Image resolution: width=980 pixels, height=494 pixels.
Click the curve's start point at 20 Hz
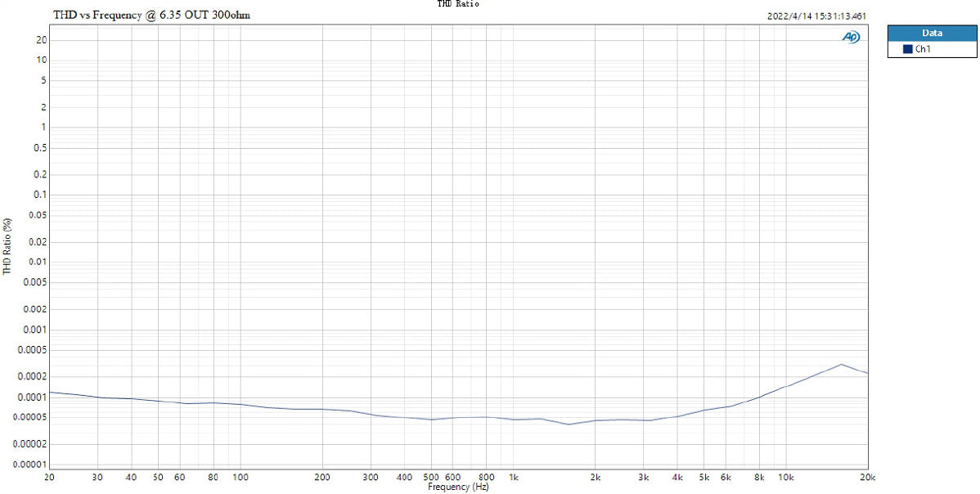50,392
